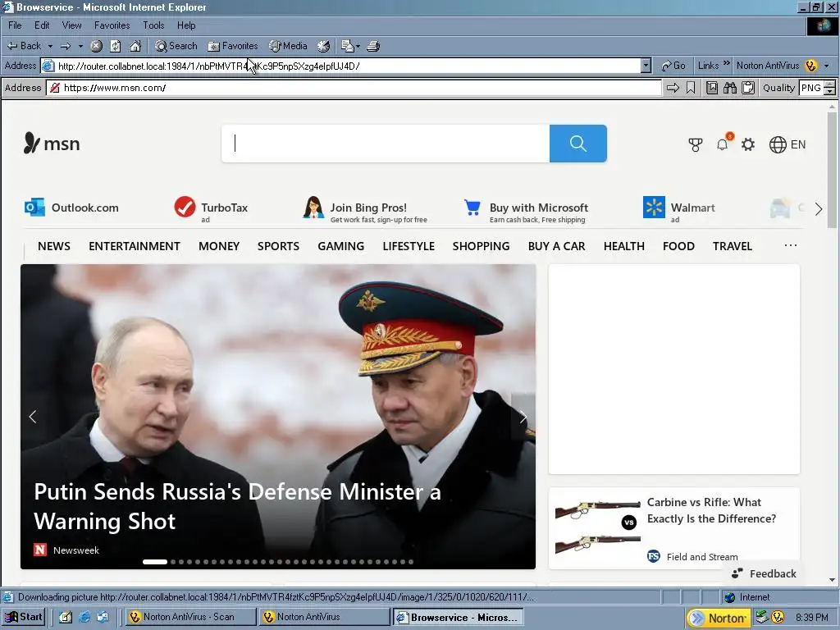Open the Search toolbar button

pos(176,46)
